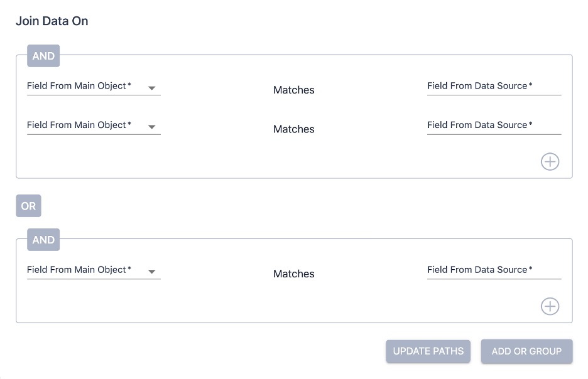The height and width of the screenshot is (379, 588).
Task: Click the UPDATE PATHS button
Action: click(428, 351)
